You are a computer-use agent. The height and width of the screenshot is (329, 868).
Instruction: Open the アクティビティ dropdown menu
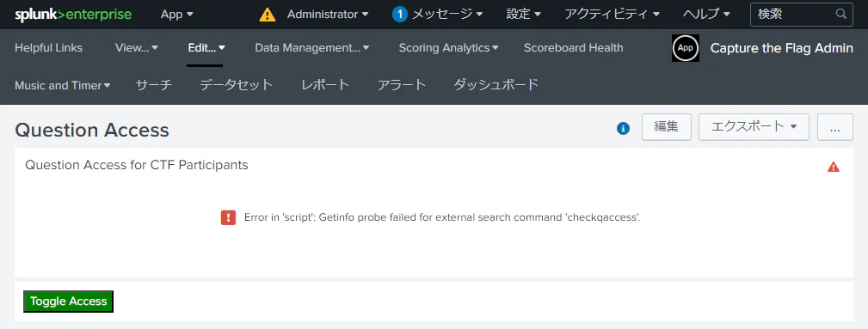(612, 15)
